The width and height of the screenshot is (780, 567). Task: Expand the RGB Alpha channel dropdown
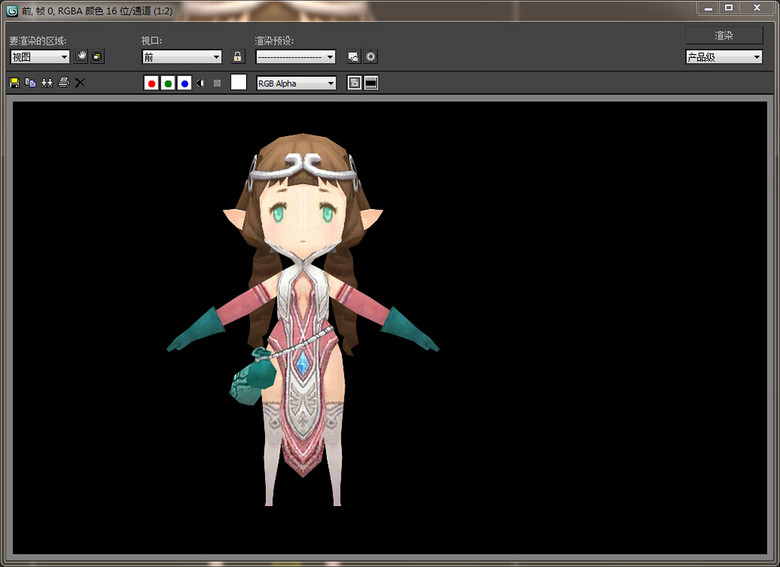296,83
